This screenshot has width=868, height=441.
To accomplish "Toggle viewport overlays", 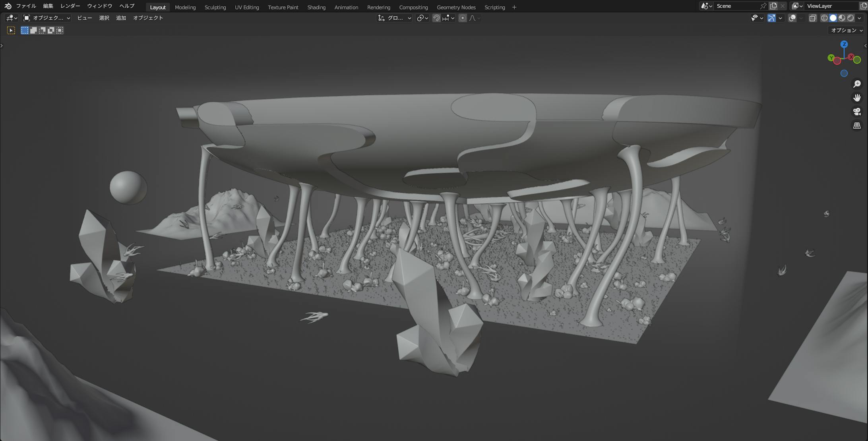I will (x=792, y=18).
